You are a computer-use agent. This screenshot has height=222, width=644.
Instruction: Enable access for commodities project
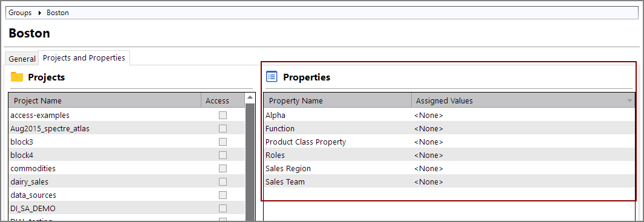pos(223,169)
